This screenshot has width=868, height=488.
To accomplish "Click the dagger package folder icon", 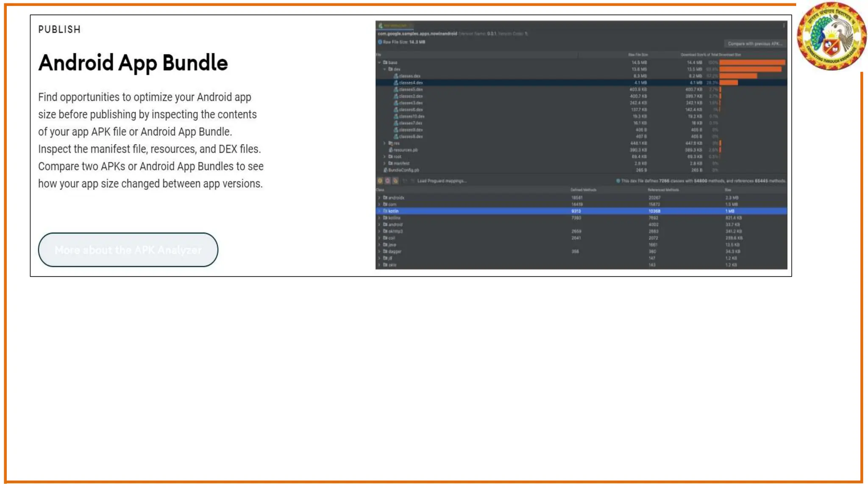I will 385,252.
